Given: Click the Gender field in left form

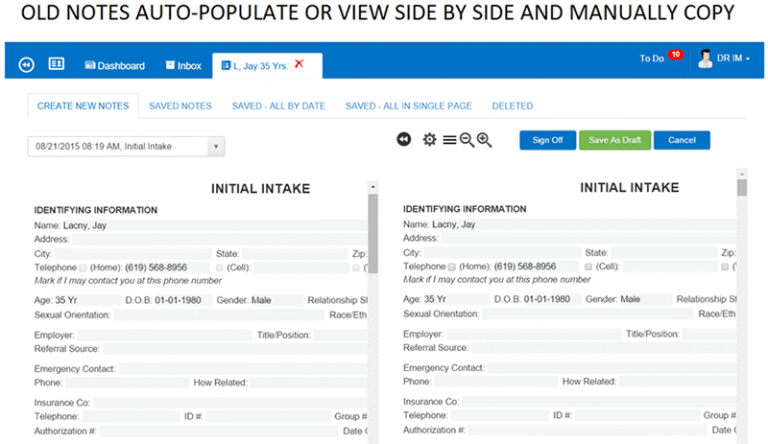Looking at the screenshot, I should tap(276, 300).
